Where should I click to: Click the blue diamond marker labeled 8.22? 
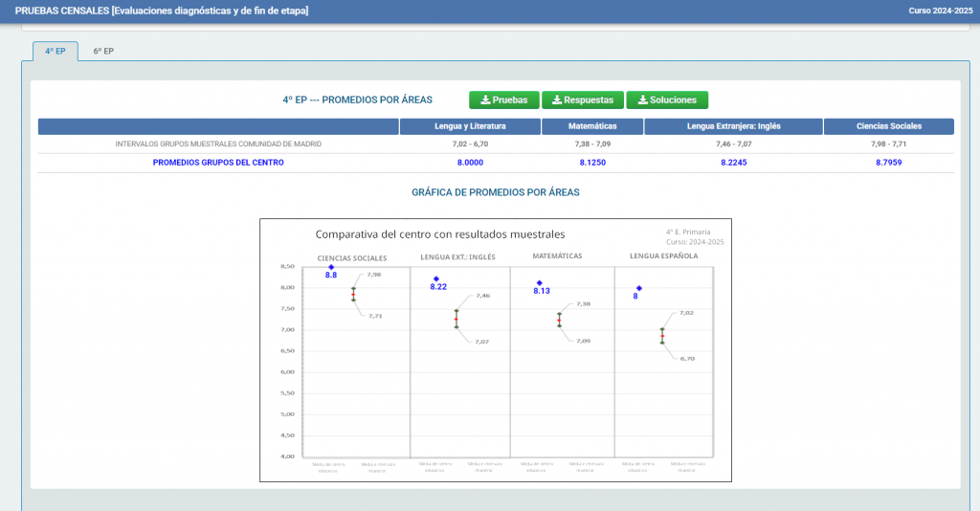pos(436,279)
